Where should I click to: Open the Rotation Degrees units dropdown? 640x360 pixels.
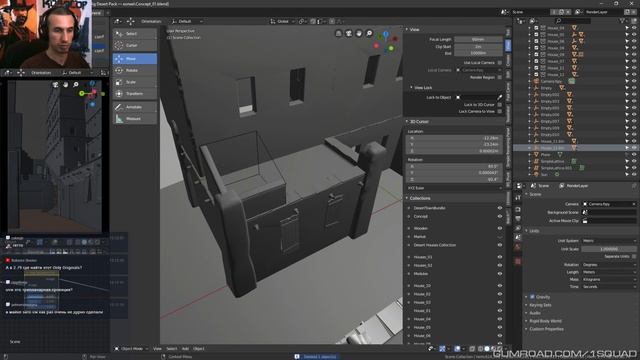[x=609, y=264]
